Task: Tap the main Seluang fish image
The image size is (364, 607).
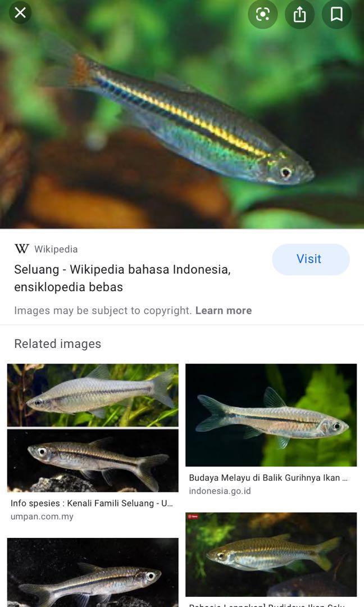Action: pos(182,115)
